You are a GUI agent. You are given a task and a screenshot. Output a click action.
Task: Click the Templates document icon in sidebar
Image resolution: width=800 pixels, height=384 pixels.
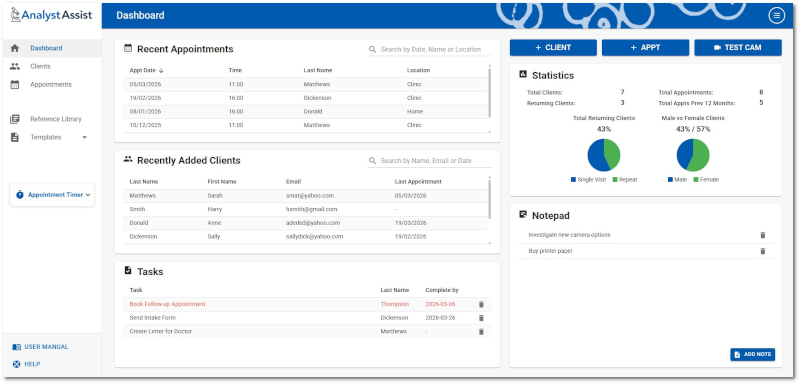coord(15,137)
